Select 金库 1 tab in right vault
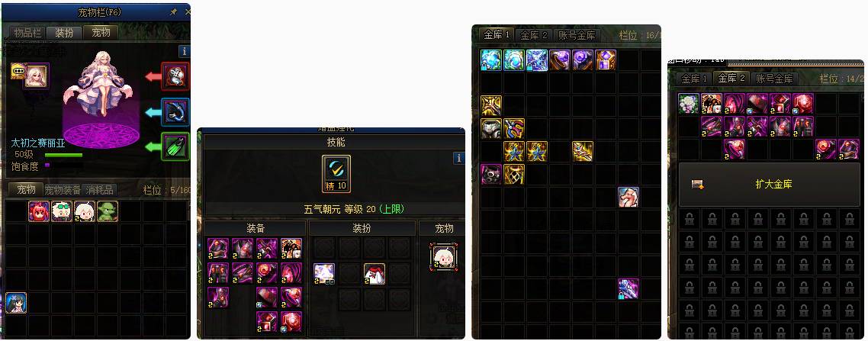This screenshot has height=341, width=868. point(694,79)
